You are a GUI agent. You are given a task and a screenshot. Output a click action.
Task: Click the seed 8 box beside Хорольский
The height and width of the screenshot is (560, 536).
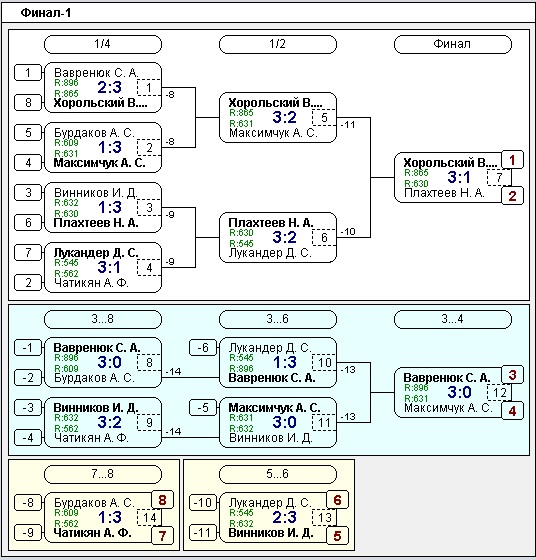28,103
